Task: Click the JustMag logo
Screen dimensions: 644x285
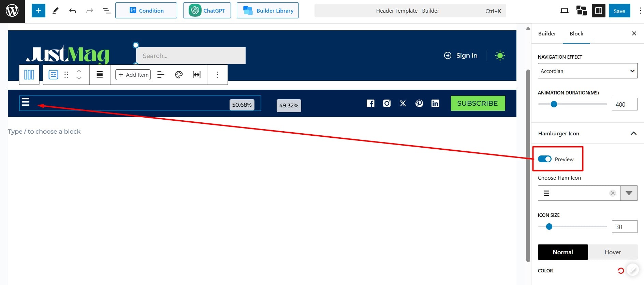Action: pos(68,55)
